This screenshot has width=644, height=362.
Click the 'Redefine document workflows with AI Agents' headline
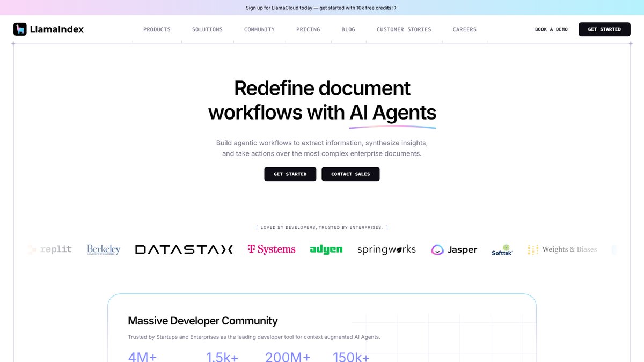pos(322,100)
